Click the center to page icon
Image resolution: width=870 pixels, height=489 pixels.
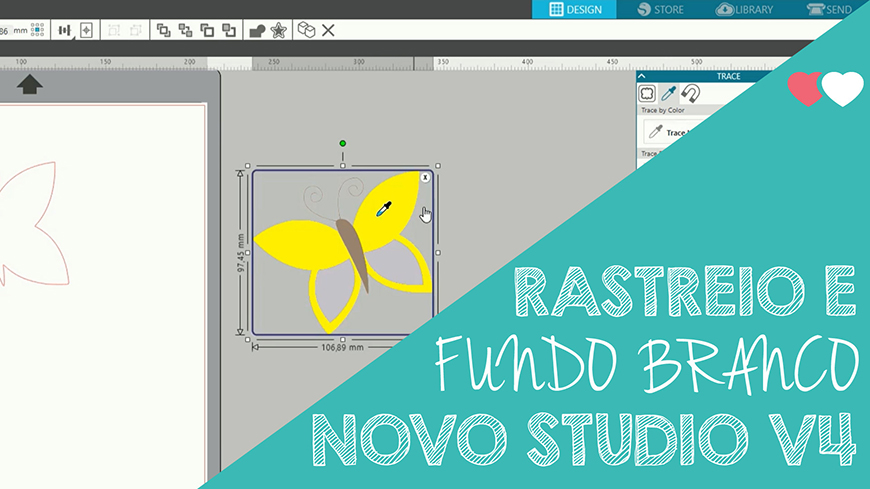87,30
